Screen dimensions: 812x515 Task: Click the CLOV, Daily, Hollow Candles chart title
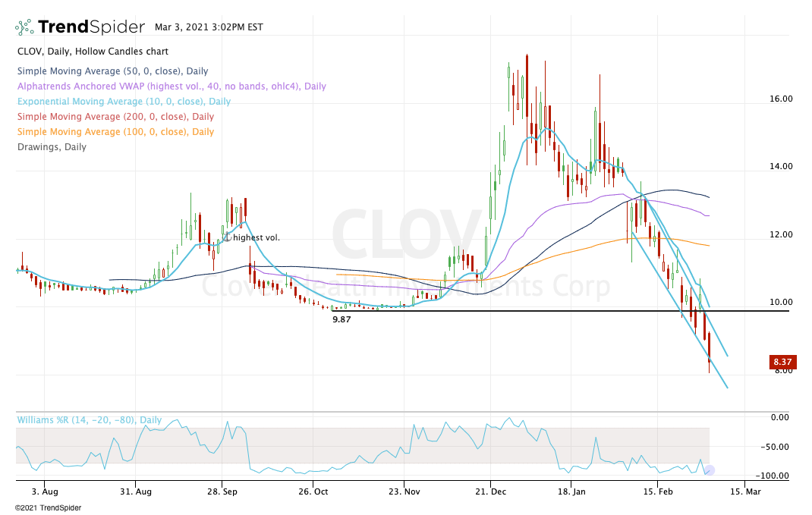point(93,52)
